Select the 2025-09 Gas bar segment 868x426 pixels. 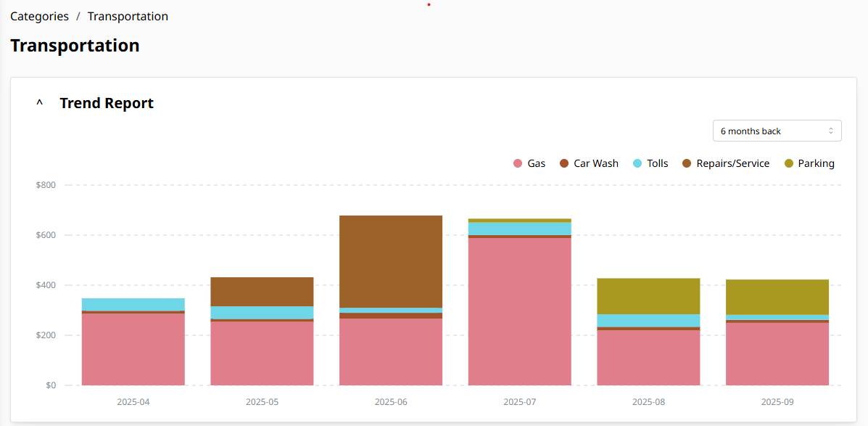tap(777, 354)
